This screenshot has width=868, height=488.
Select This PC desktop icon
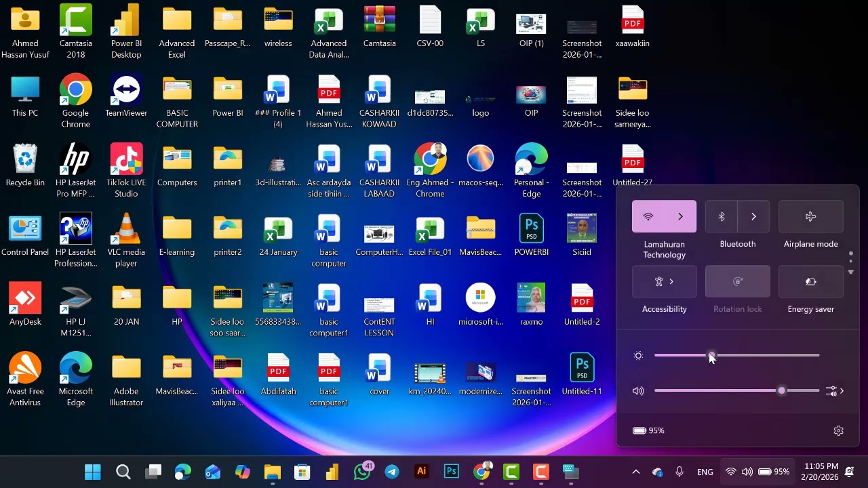tap(25, 96)
